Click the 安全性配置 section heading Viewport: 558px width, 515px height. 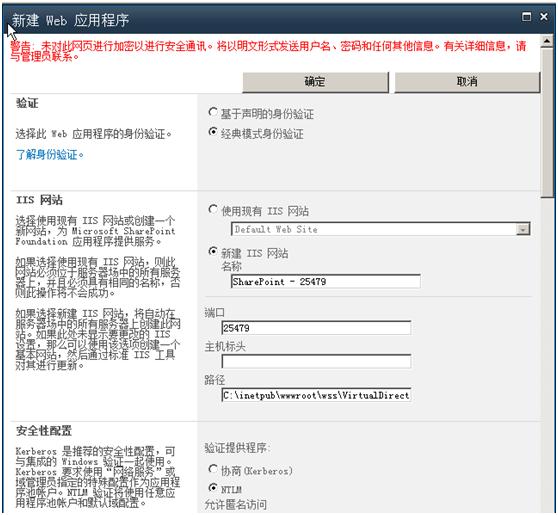click(44, 431)
